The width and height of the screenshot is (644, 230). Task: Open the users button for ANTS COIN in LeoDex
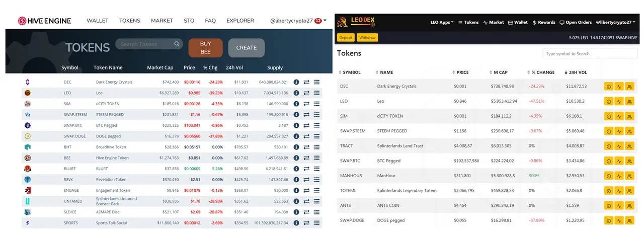coord(629,206)
